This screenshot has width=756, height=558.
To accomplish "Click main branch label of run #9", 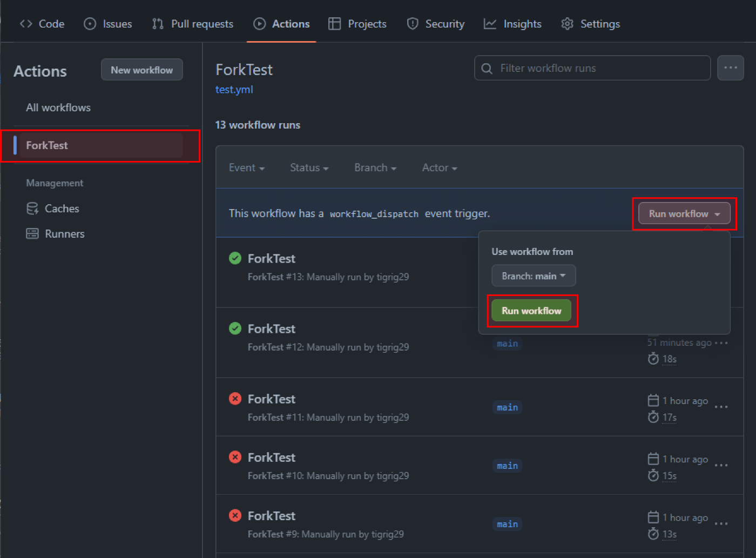I will pyautogui.click(x=507, y=524).
